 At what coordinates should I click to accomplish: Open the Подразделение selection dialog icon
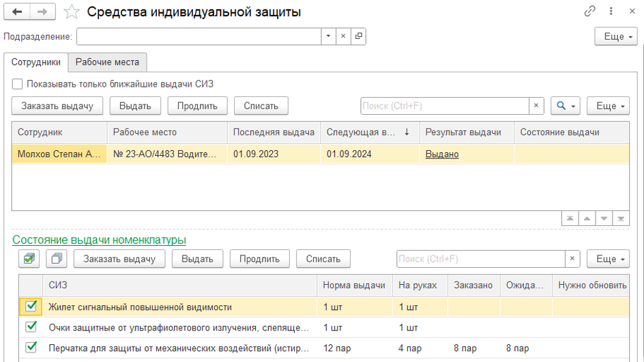pos(359,36)
